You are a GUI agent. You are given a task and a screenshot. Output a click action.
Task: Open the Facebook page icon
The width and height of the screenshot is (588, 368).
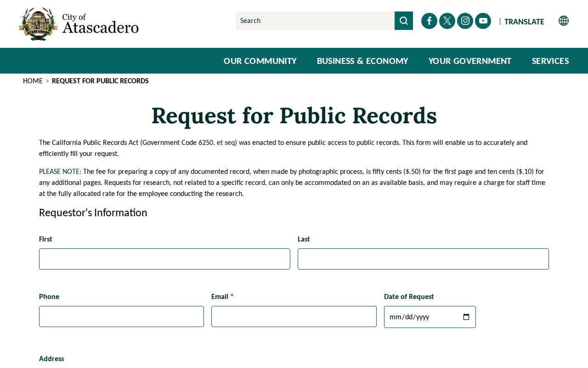pos(429,21)
